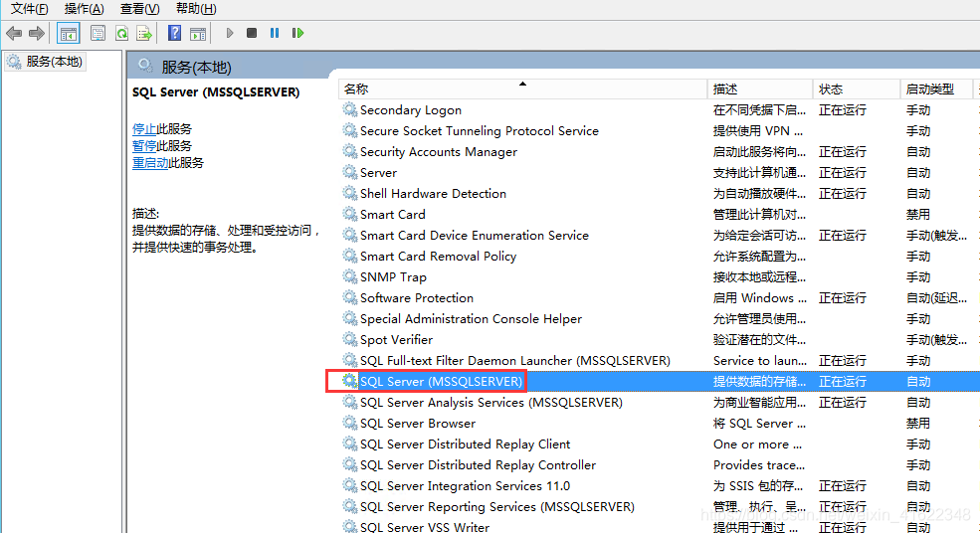The image size is (980, 533).
Task: Click the Forward arrow toolbar icon
Action: coord(37,33)
